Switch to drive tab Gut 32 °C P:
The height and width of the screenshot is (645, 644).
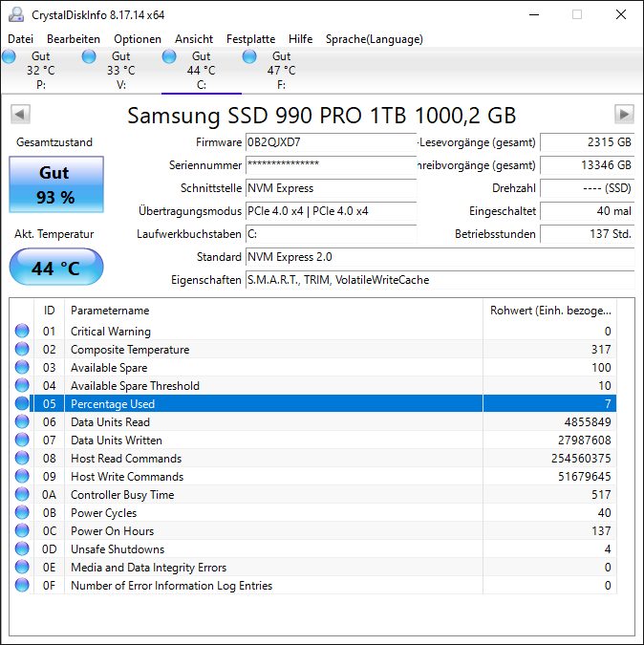click(x=41, y=71)
